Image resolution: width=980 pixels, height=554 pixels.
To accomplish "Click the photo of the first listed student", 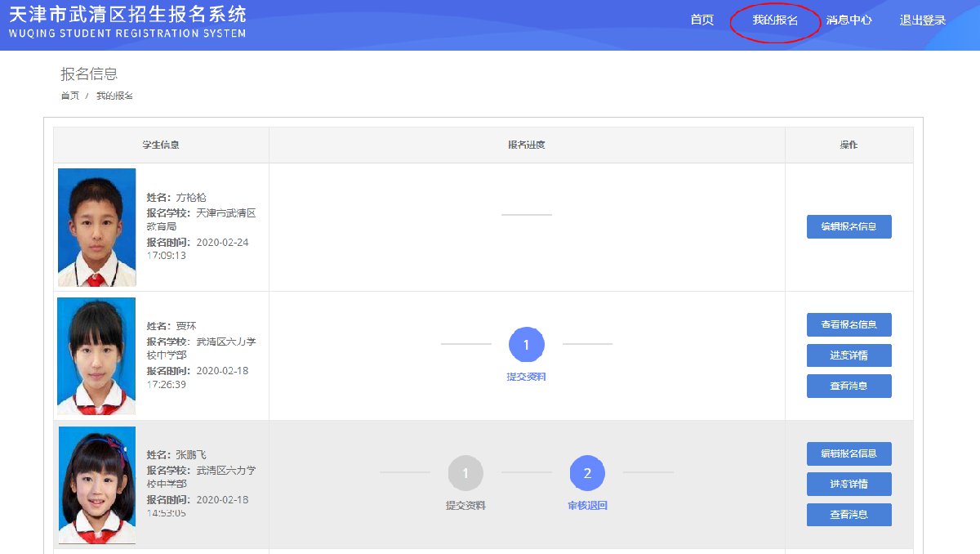I will tap(96, 227).
